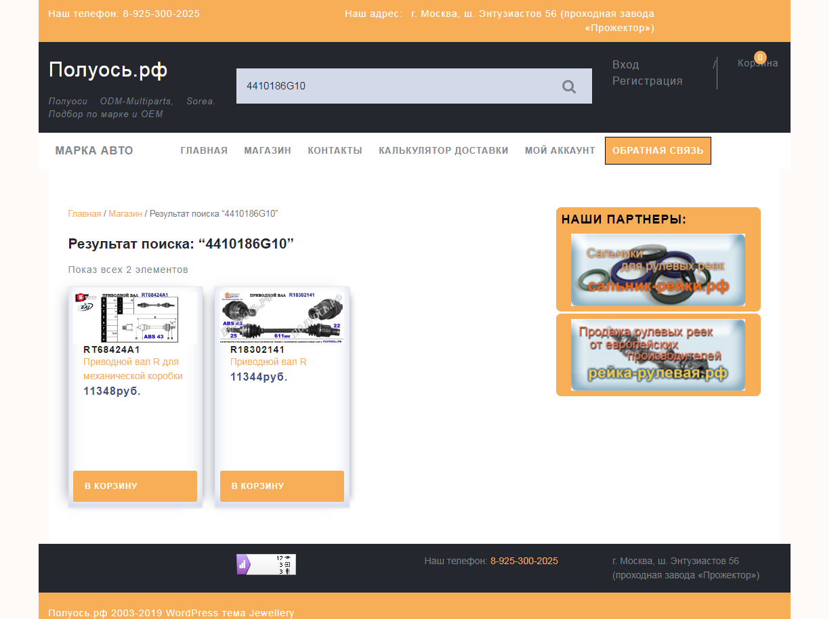Click the search field containing 4410186G10
This screenshot has height=619, width=840.
pos(393,86)
